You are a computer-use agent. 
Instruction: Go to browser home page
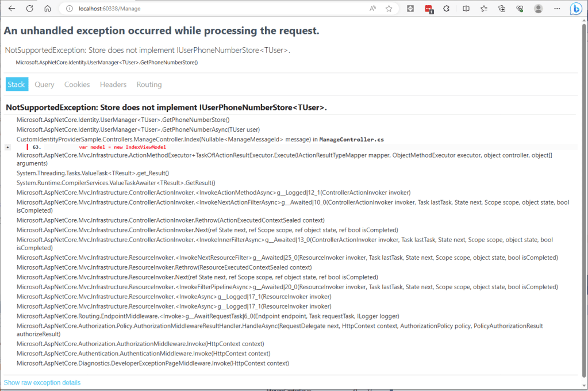click(x=48, y=9)
